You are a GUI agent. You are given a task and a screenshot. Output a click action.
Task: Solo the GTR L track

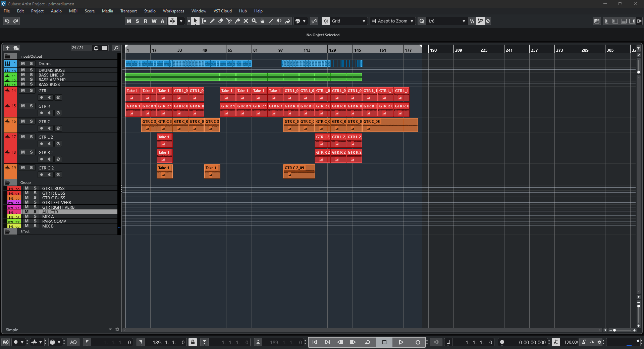point(31,91)
